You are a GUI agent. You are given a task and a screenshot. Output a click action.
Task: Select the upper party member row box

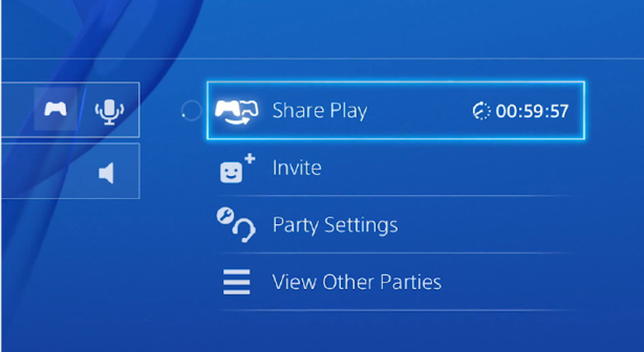click(70, 110)
